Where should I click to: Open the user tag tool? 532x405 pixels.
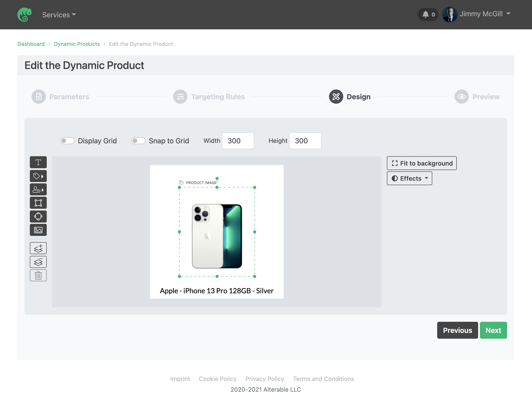coord(38,190)
